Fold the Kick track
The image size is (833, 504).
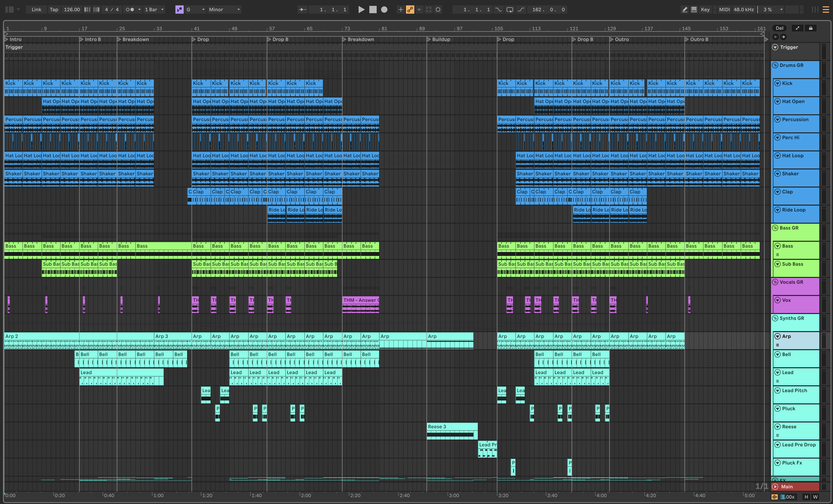click(x=778, y=83)
